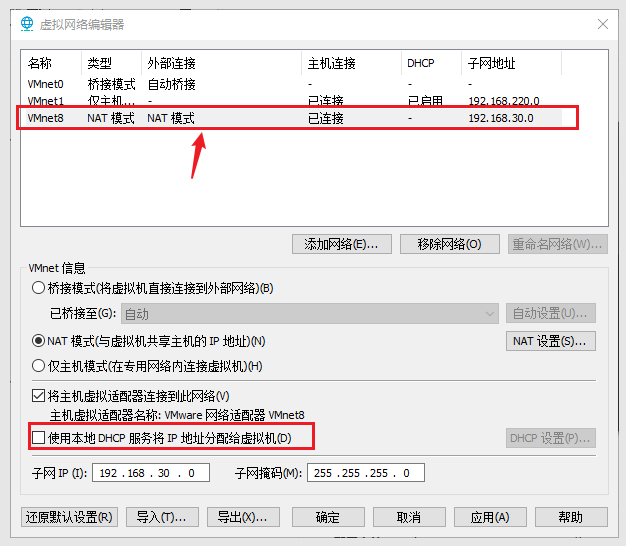Open NAT 设置(S)... dialog
Viewport: 626px width, 546px height.
[x=551, y=341]
